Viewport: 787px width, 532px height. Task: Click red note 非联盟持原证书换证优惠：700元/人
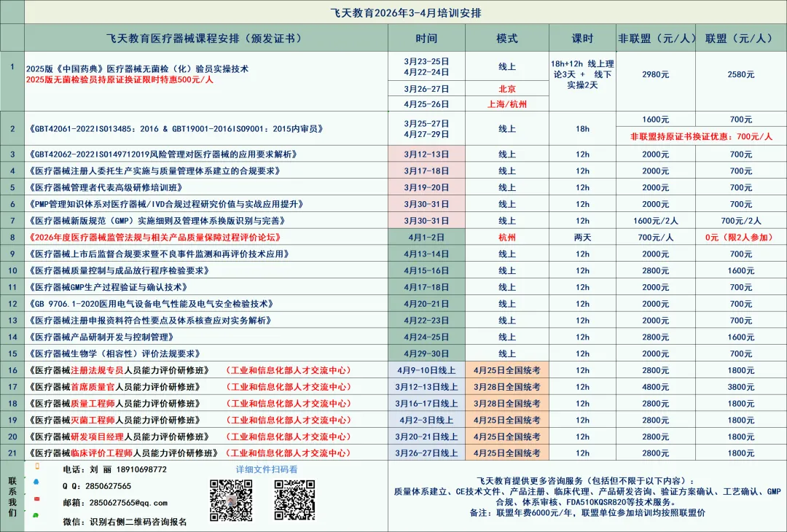[701, 136]
